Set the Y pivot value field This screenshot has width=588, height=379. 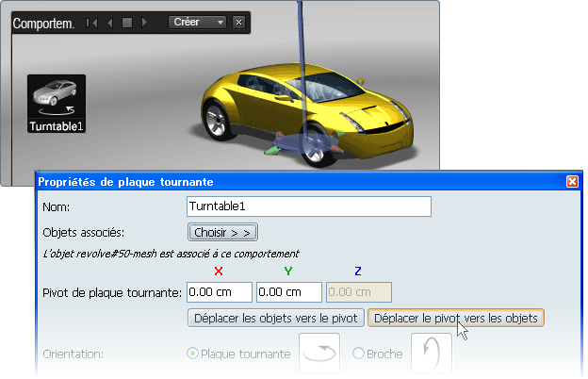(289, 292)
